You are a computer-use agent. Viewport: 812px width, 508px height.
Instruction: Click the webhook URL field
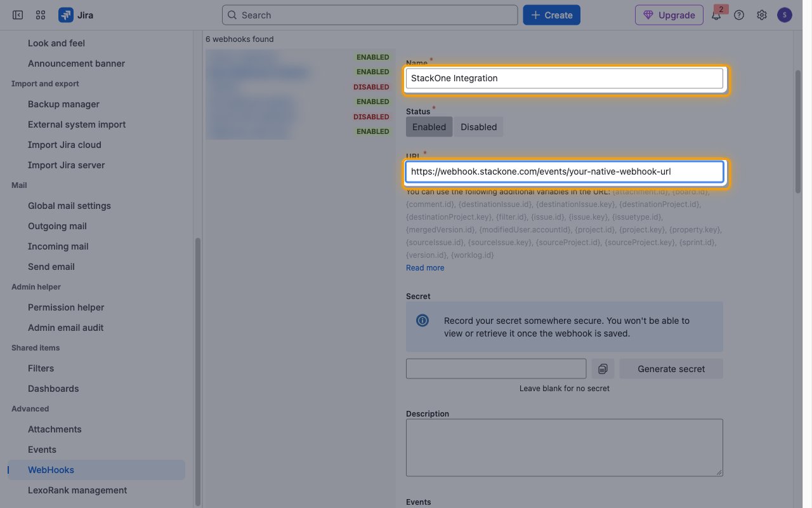pos(565,172)
